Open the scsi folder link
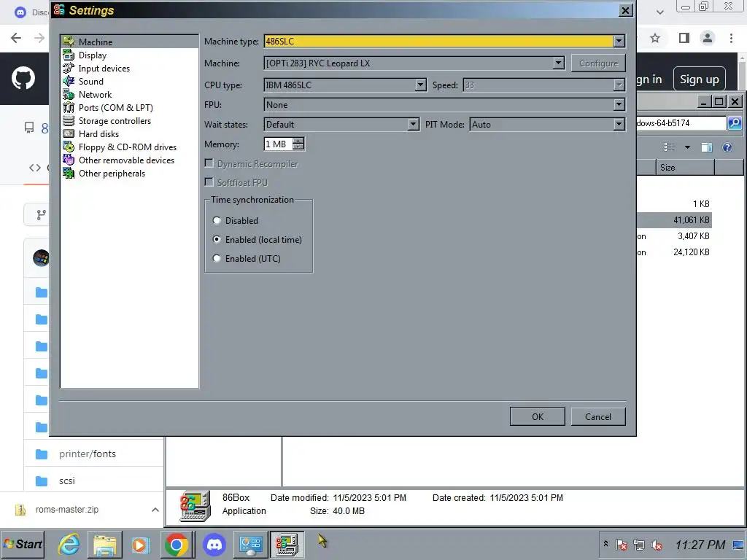The width and height of the screenshot is (747, 560). point(66,481)
